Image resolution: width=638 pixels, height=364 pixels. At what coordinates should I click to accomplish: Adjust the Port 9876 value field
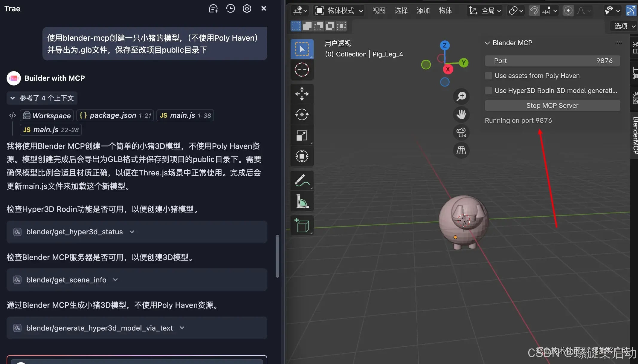tap(552, 60)
